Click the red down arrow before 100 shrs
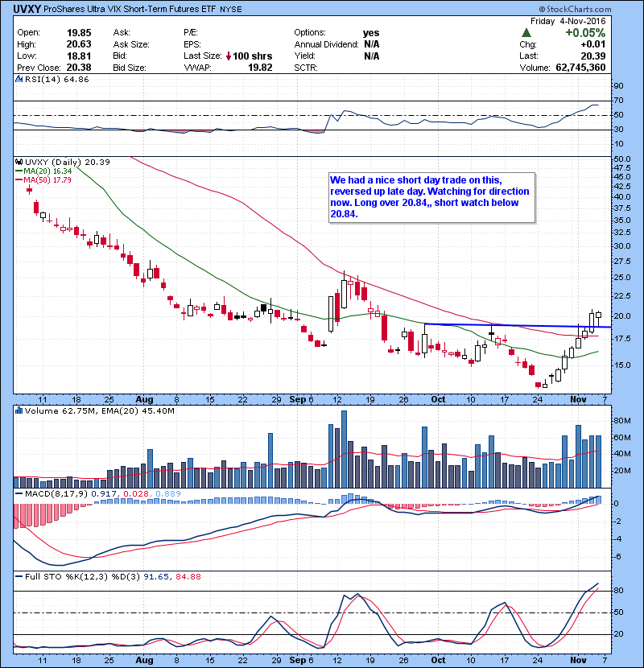The image size is (644, 668). click(x=229, y=56)
